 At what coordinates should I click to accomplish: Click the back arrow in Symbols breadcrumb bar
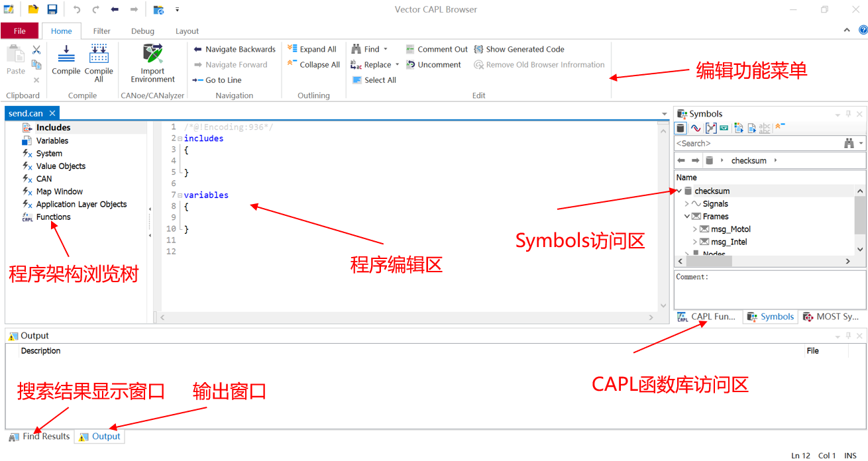coord(681,160)
